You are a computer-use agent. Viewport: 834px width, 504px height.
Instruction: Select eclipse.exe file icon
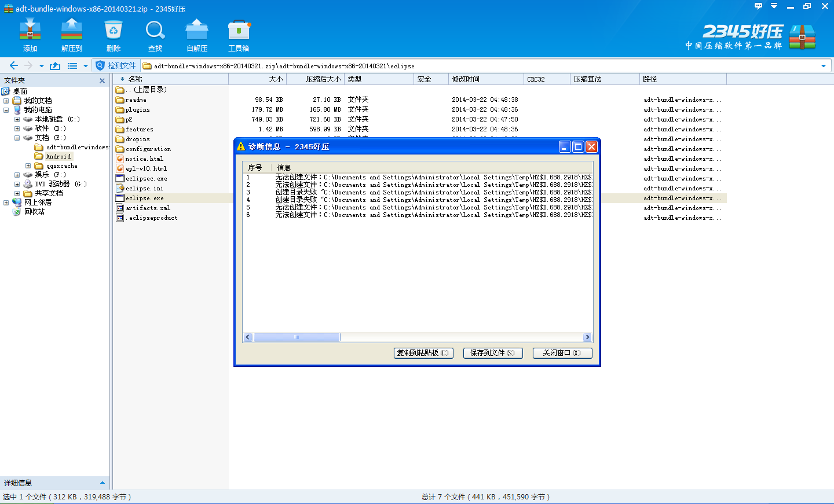tap(120, 198)
